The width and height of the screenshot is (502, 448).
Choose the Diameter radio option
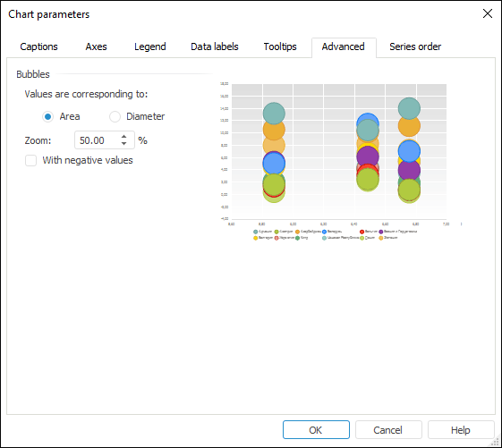[x=115, y=117]
